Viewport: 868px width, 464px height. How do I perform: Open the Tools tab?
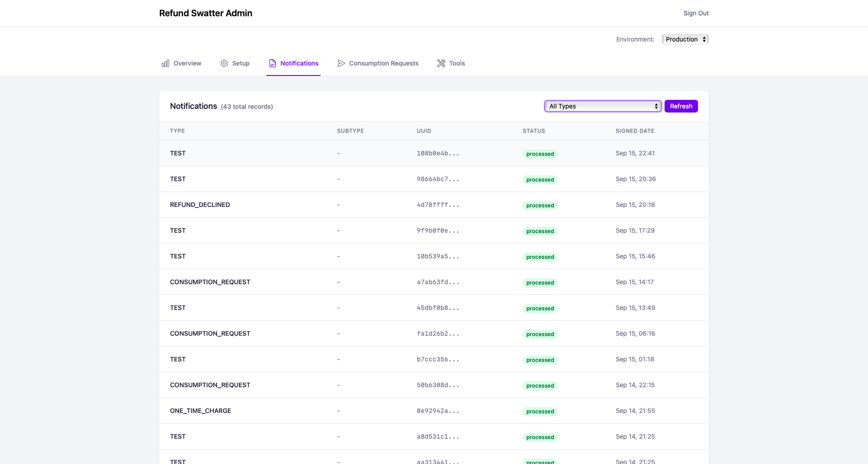click(451, 63)
